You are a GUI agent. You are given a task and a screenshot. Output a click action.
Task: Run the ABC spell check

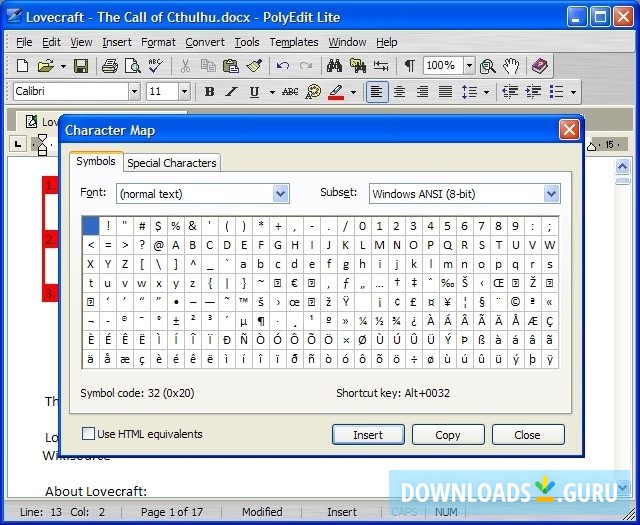point(156,66)
